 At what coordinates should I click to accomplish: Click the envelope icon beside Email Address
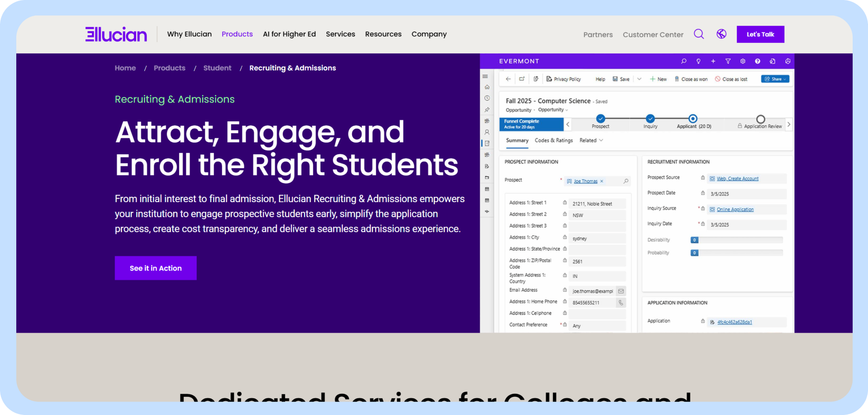tap(621, 291)
